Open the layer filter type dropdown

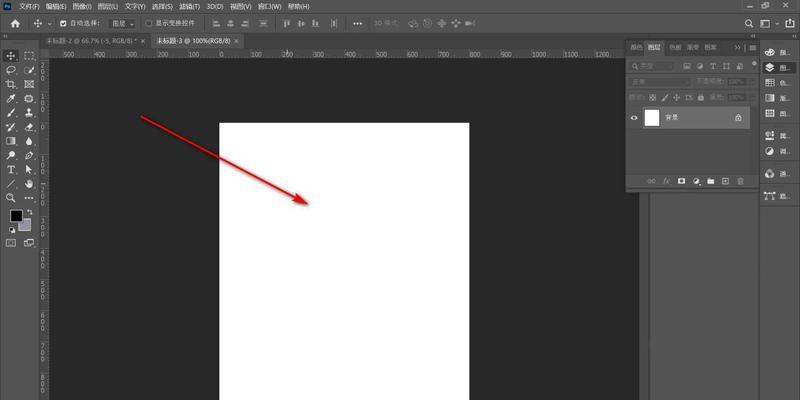pyautogui.click(x=652, y=66)
